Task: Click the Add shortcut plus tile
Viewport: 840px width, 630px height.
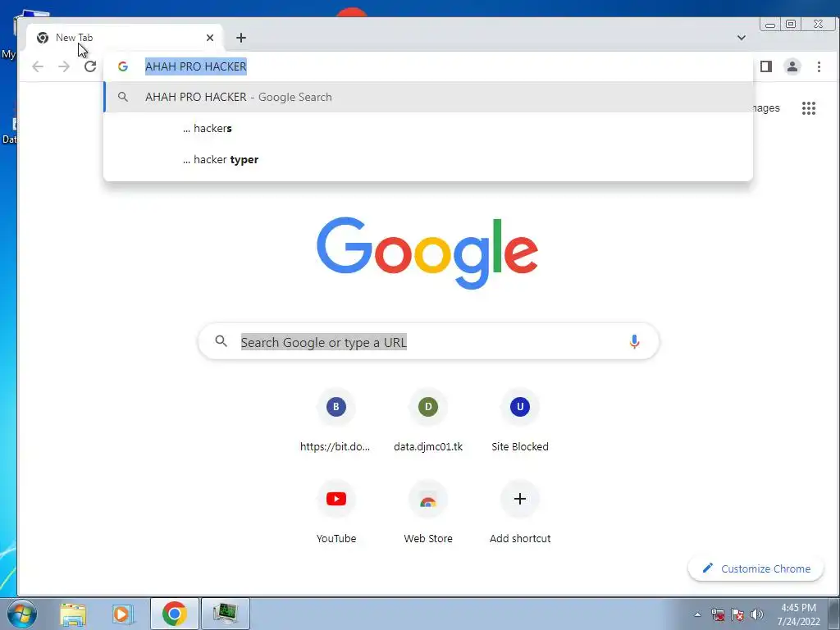Action: click(x=519, y=513)
